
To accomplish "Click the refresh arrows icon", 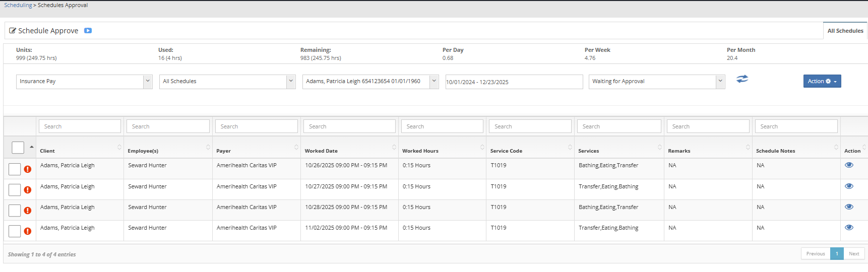I will (742, 79).
